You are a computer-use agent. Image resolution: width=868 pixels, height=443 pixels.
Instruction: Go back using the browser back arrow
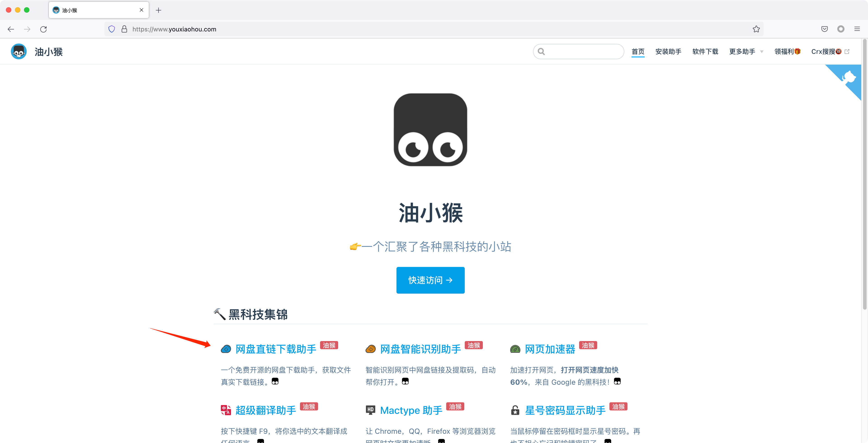11,29
